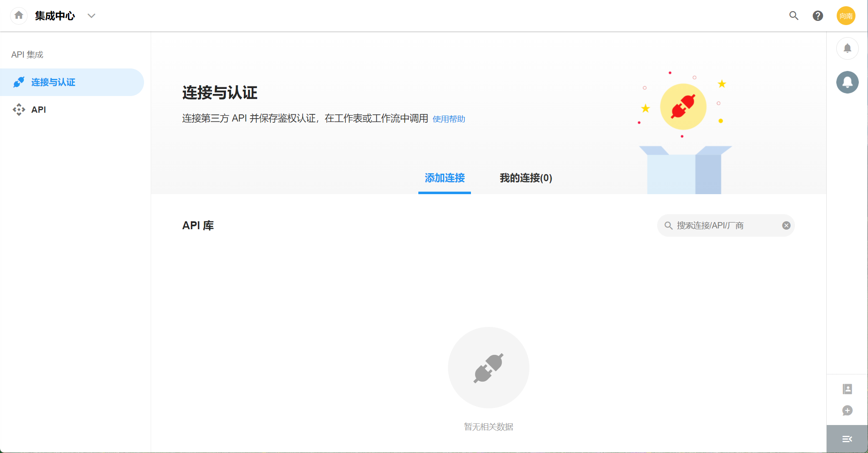Switch to the 添加连接 tab
The image size is (868, 453).
click(x=445, y=178)
